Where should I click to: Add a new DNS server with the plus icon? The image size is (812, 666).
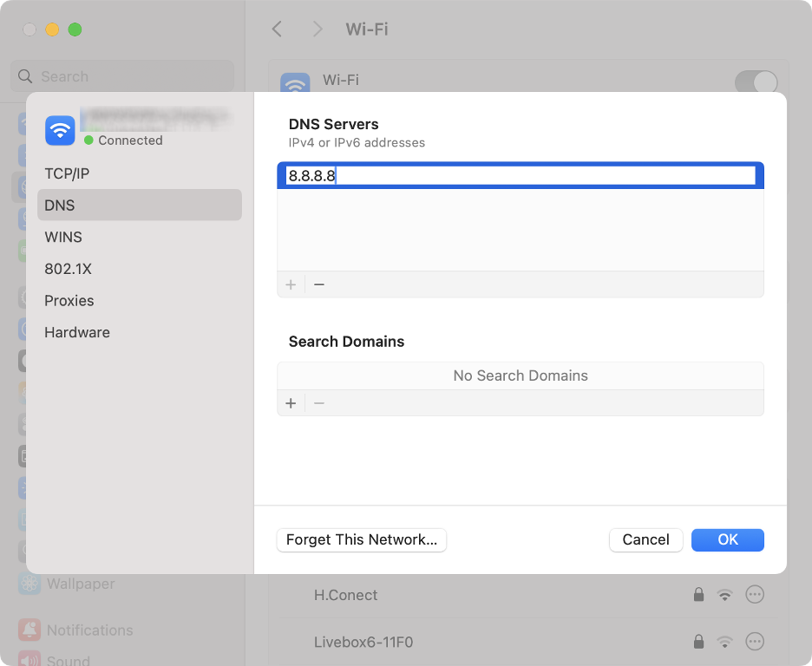coord(291,284)
